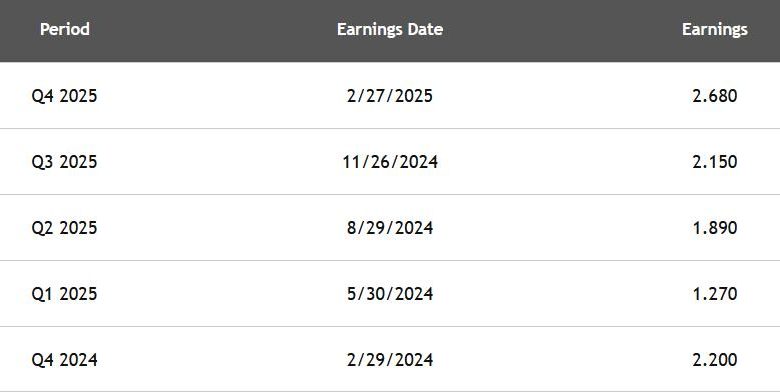Click empty space in Q1 2025 row
780x392 pixels.
click(219, 294)
